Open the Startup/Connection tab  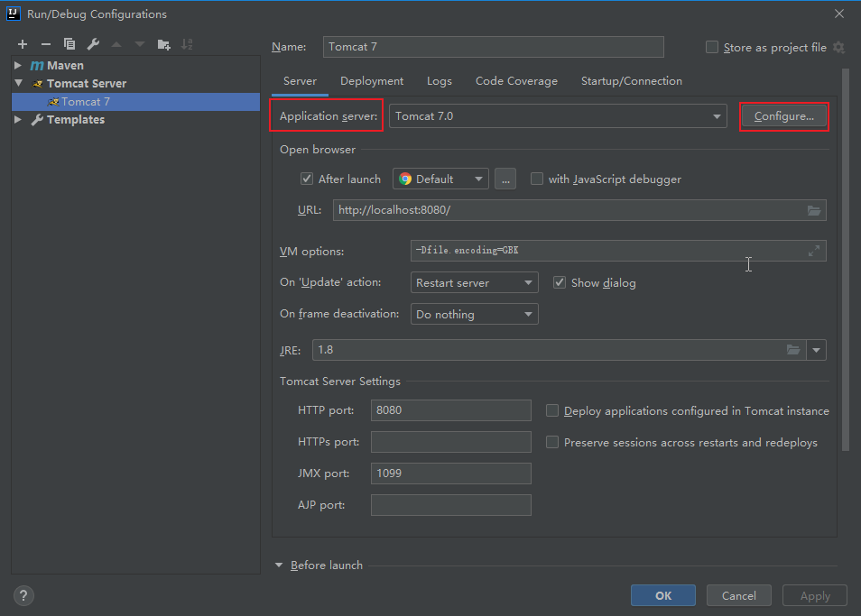coord(631,81)
